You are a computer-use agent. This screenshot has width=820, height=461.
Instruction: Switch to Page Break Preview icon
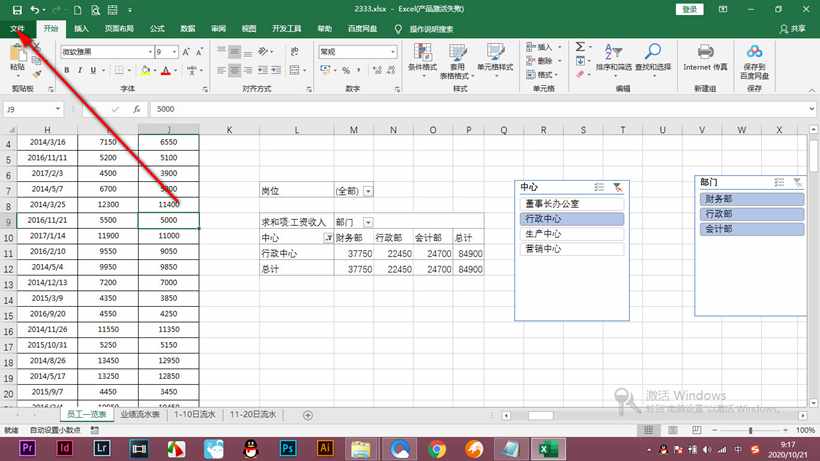697,430
